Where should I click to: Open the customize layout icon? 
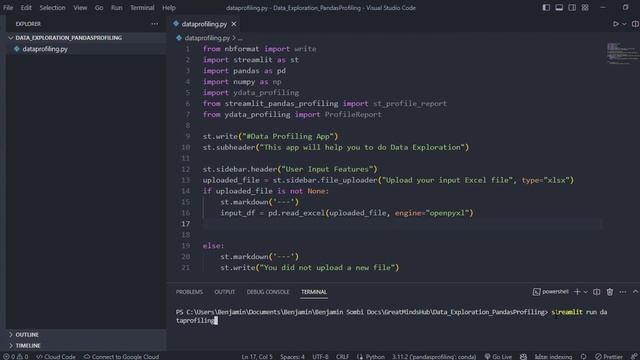(x=585, y=7)
